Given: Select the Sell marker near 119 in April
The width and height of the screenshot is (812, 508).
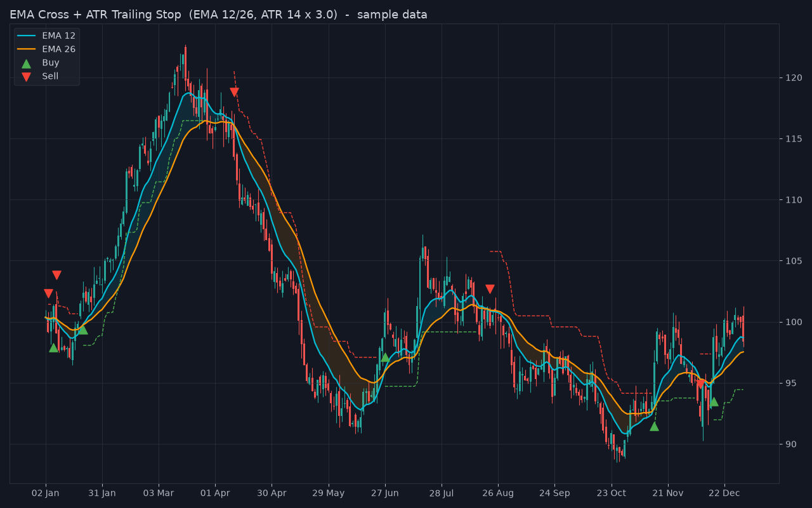Looking at the screenshot, I should click(x=234, y=92).
